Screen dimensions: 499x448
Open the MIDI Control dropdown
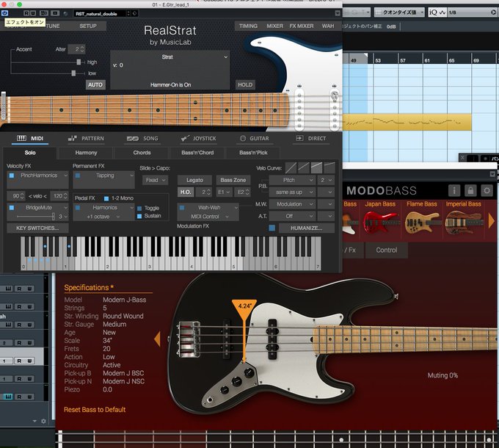(x=208, y=217)
